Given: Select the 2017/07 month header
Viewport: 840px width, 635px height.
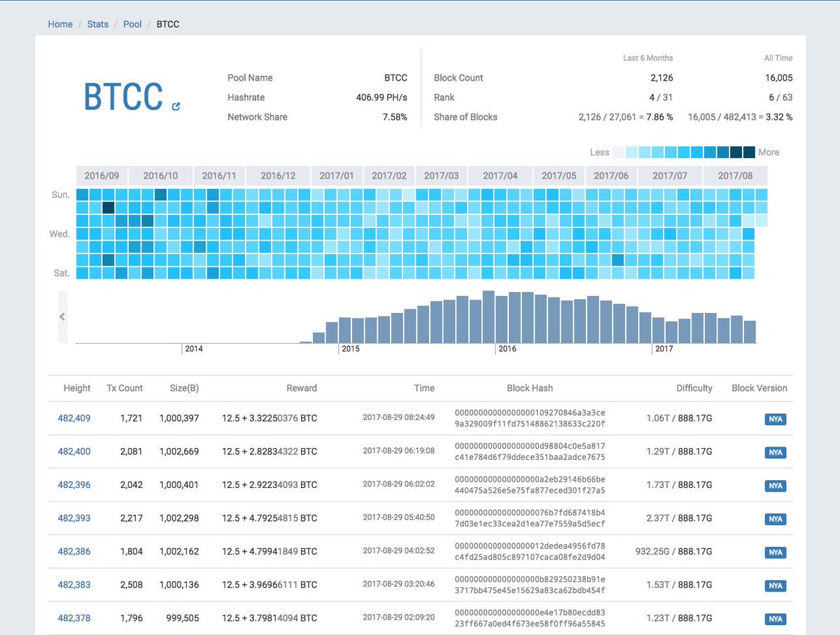Looking at the screenshot, I should [670, 176].
